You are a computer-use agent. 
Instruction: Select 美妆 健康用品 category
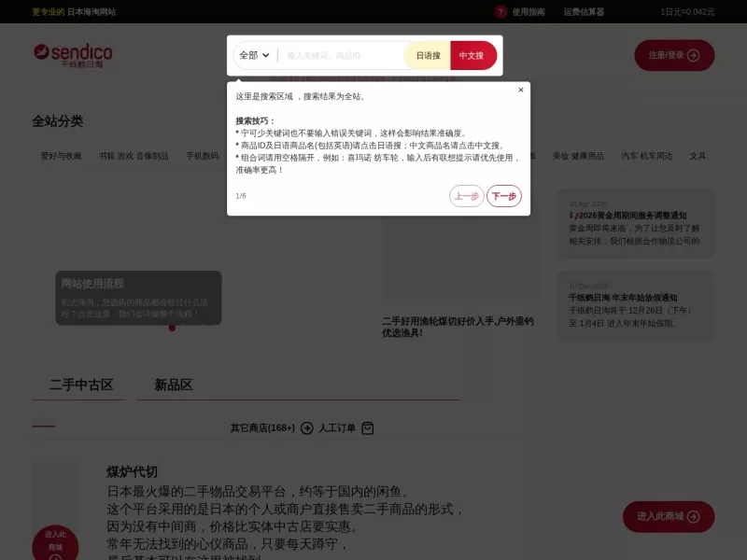[578, 156]
